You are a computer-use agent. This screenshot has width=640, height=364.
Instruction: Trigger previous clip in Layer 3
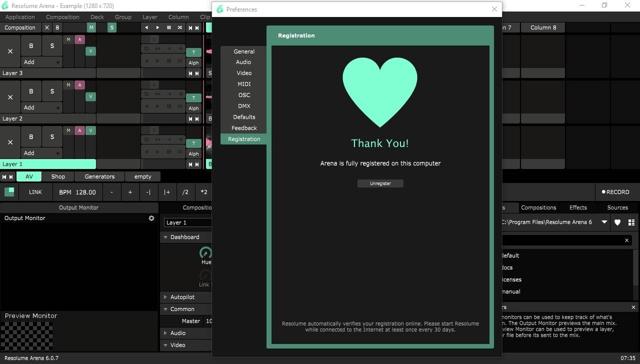190,73
